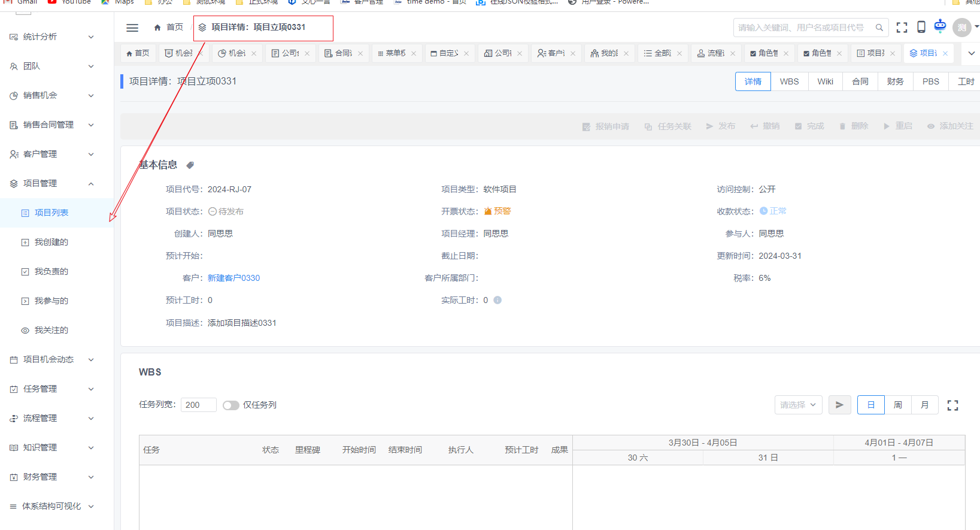Open customer link 新建客户0330
This screenshot has height=530, width=980.
(x=233, y=278)
